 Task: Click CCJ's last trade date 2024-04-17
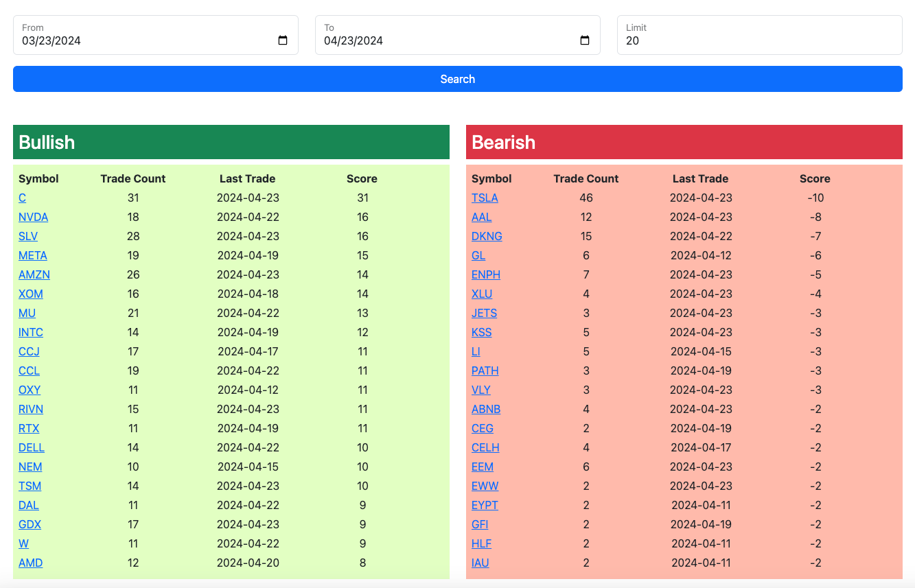[x=248, y=351]
